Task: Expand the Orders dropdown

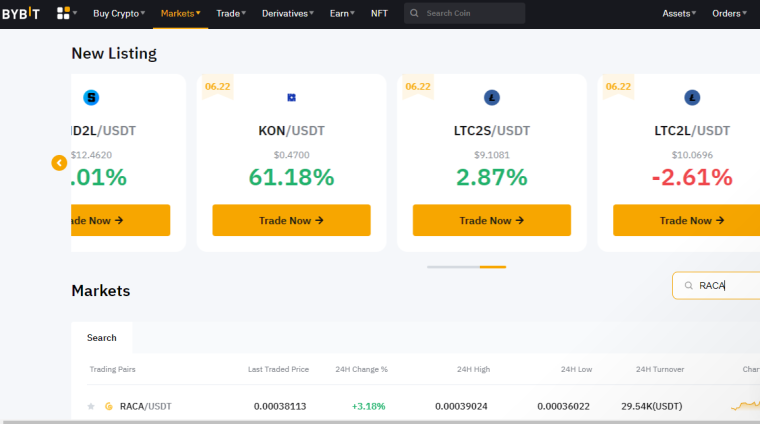Action: tap(729, 14)
